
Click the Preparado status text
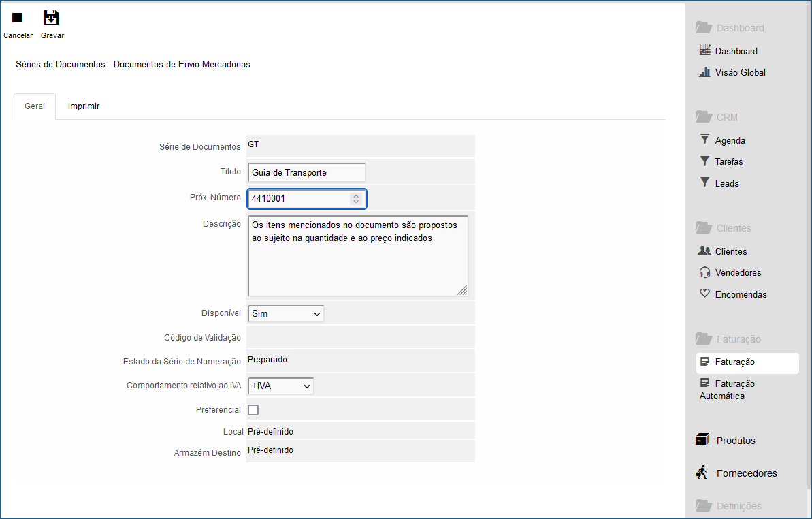[x=267, y=360]
